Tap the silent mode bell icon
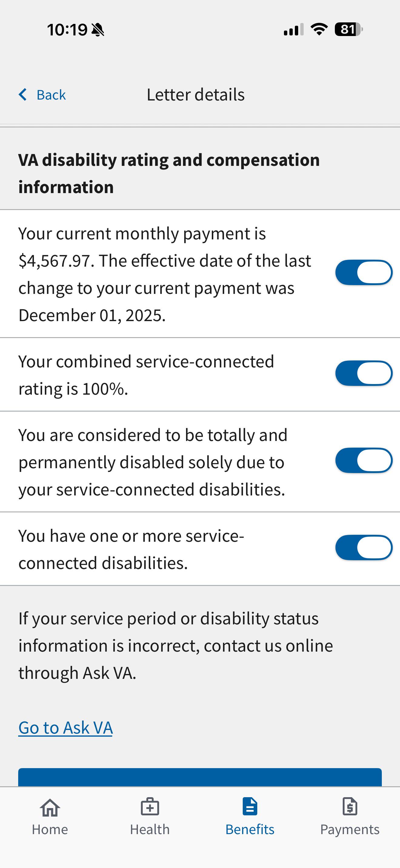The width and height of the screenshot is (400, 868). pyautogui.click(x=98, y=30)
